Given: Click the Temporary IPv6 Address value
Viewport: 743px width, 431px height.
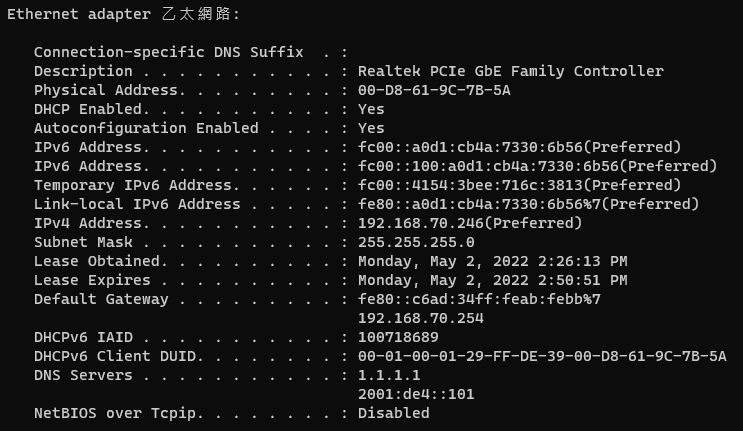Looking at the screenshot, I should click(519, 185).
